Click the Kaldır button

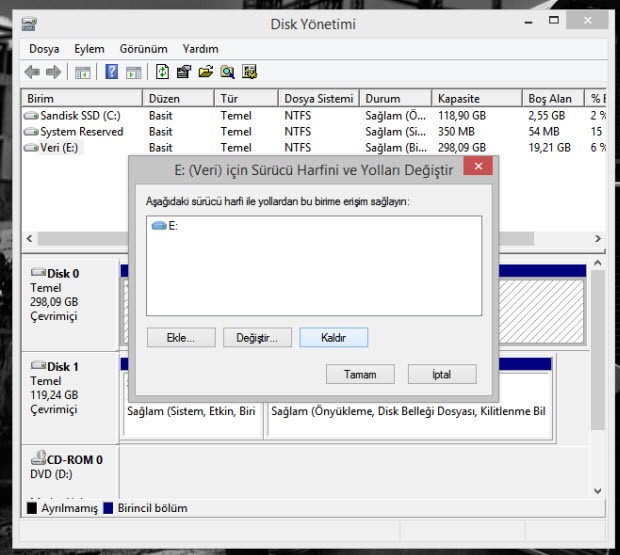coord(333,338)
